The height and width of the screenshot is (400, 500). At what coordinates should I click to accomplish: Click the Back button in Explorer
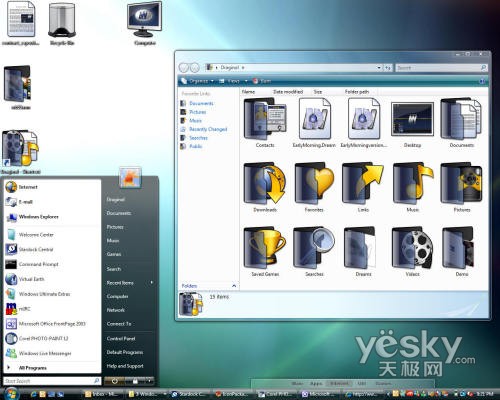(x=184, y=68)
